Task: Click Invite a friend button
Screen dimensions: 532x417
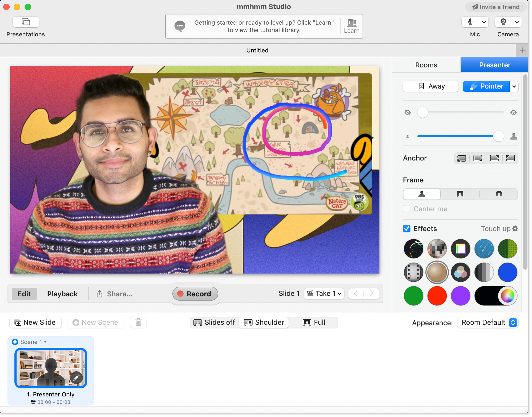Action: (x=496, y=7)
